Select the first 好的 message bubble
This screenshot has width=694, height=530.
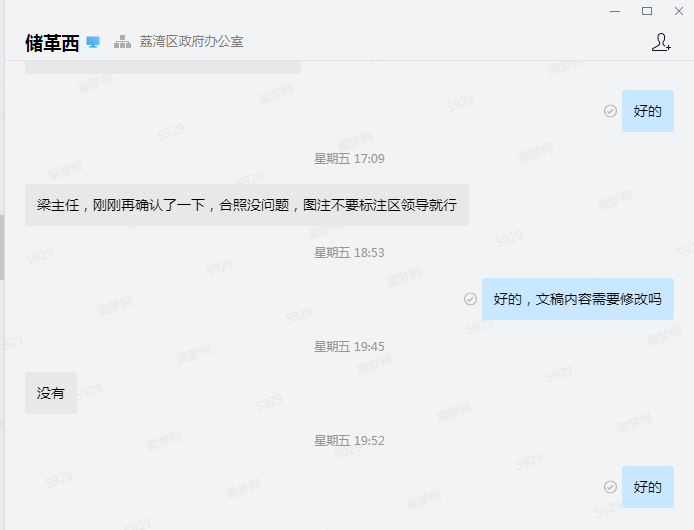tap(648, 111)
